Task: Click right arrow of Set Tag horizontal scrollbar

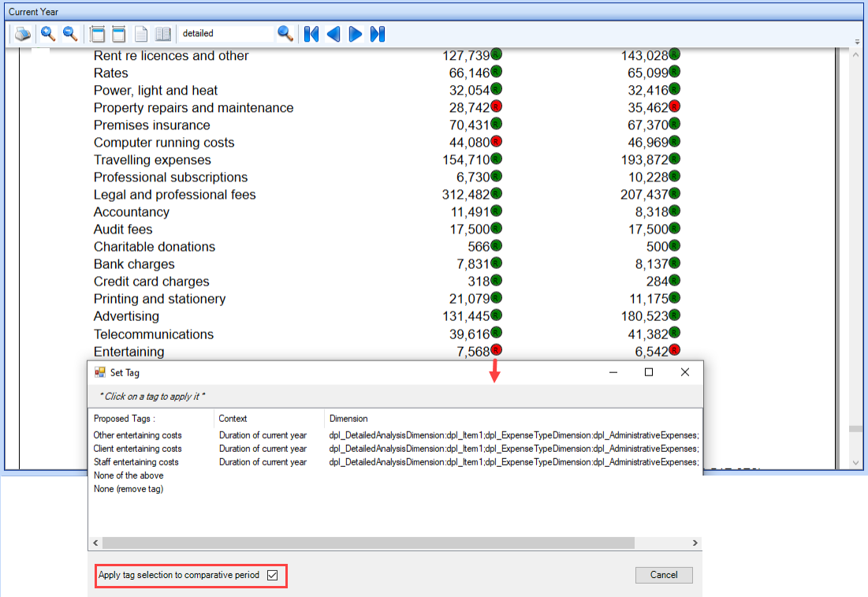Action: [x=695, y=543]
